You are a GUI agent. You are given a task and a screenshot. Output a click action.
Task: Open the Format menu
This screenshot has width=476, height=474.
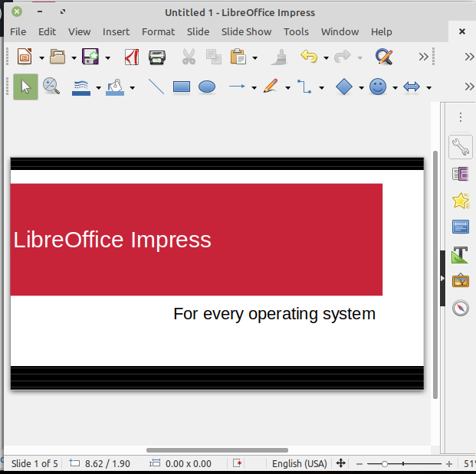point(158,31)
